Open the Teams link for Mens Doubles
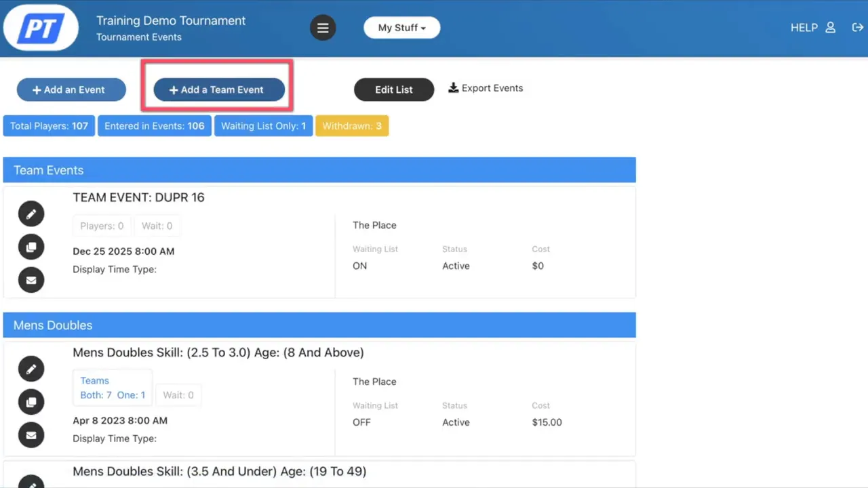This screenshot has width=868, height=488. [x=94, y=380]
